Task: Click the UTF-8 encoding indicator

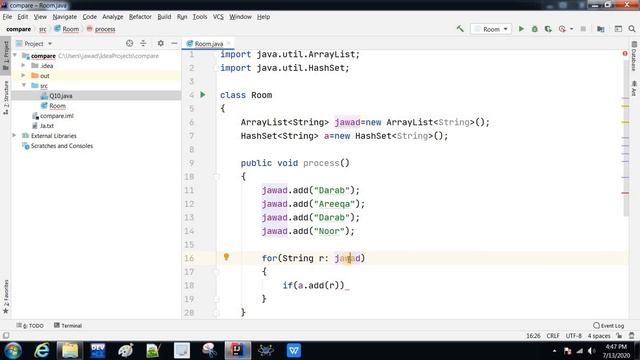Action: [x=573, y=336]
